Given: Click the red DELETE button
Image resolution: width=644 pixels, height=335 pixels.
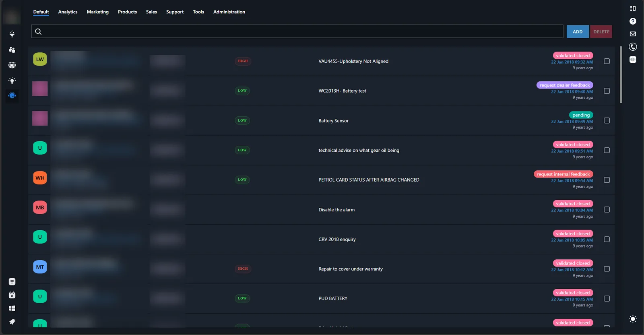Looking at the screenshot, I should [x=601, y=31].
